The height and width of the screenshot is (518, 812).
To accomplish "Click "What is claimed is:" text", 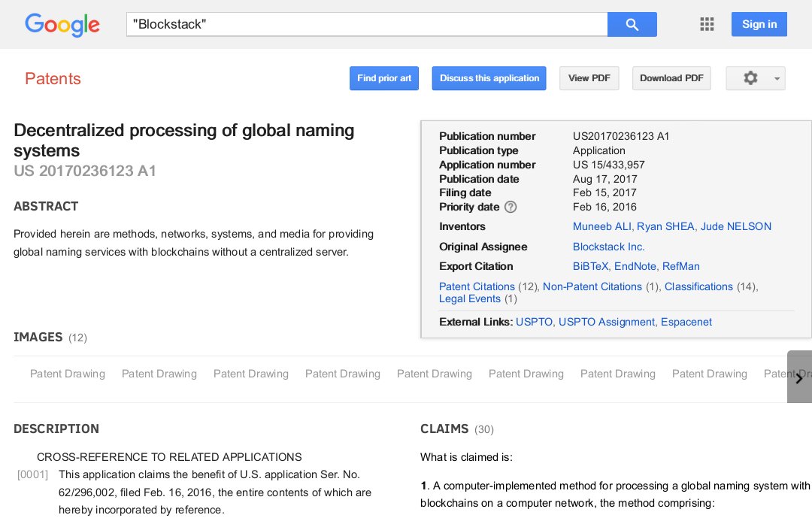I will (x=466, y=457).
